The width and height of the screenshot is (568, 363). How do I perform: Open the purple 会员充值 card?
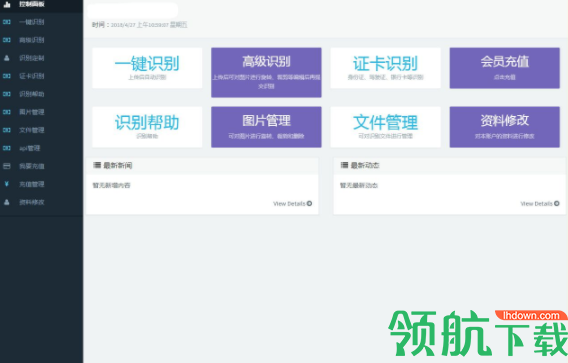pyautogui.click(x=505, y=68)
